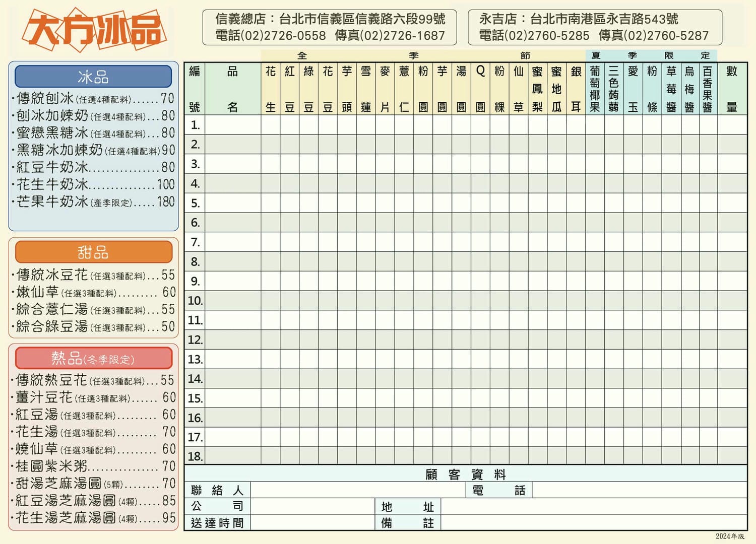Select the 草莓醬 sauce column header
756x544 pixels.
(672, 88)
